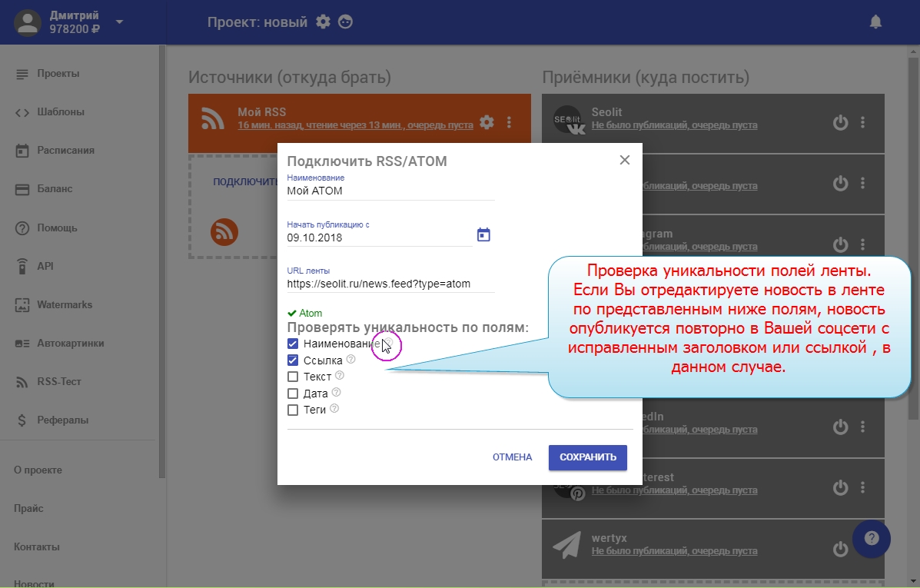Click the URL ленты input field
The image size is (920, 588).
[390, 284]
